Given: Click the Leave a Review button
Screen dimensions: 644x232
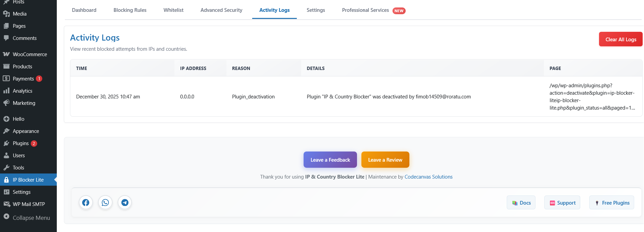Looking at the screenshot, I should pyautogui.click(x=385, y=160).
